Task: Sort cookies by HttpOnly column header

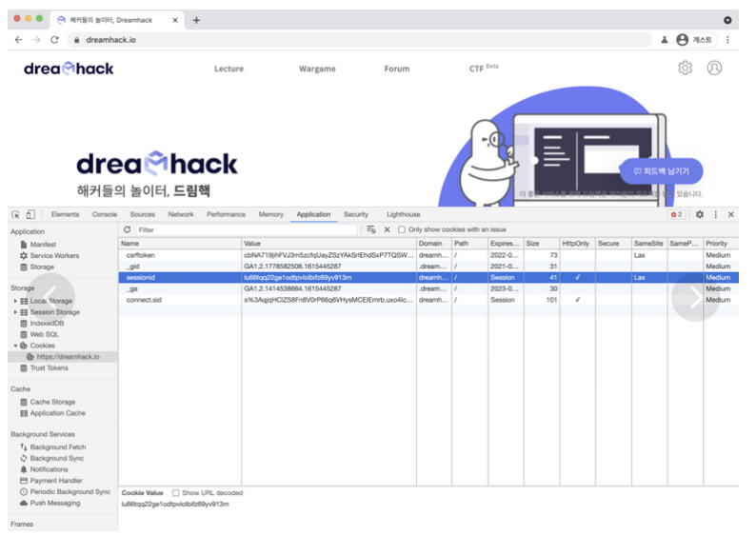Action: pos(577,244)
